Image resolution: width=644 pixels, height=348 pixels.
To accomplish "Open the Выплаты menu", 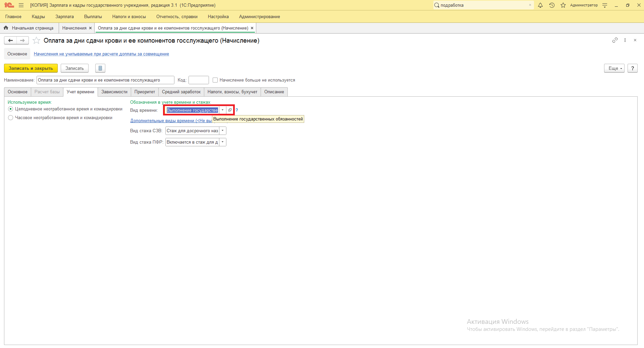I will pos(93,16).
